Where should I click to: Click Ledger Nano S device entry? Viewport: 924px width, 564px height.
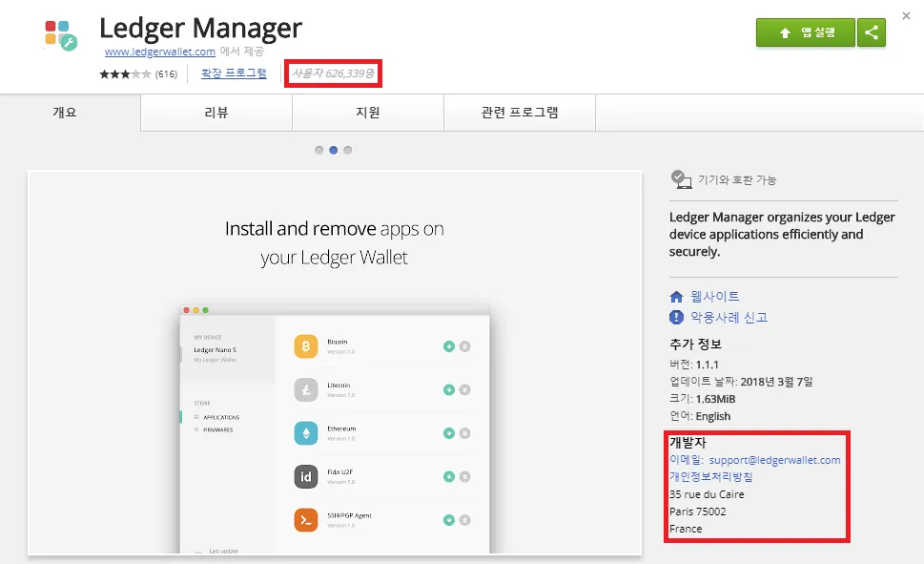click(x=216, y=350)
